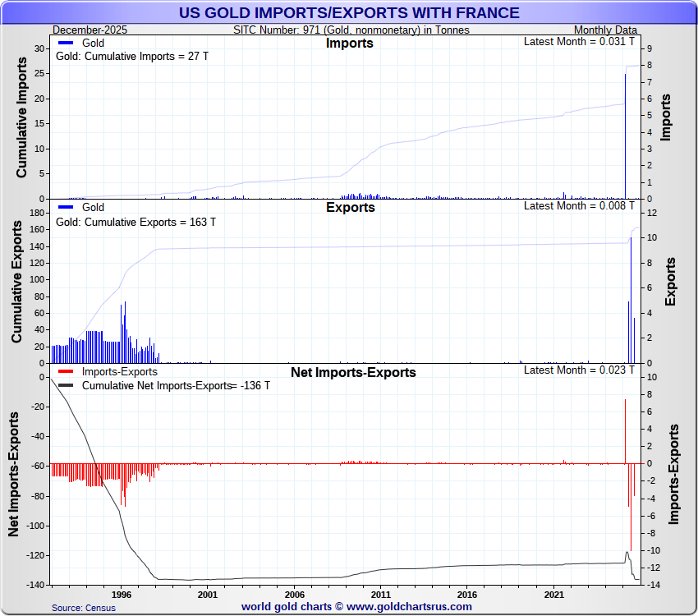Click the blue Gold legend swatch in Imports panel
The image size is (698, 616).
pos(66,43)
